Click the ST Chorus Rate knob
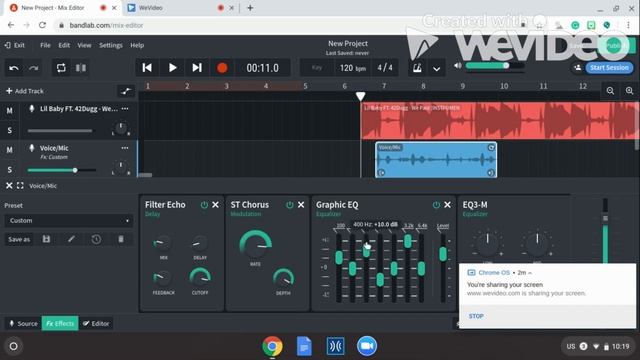 256,245
